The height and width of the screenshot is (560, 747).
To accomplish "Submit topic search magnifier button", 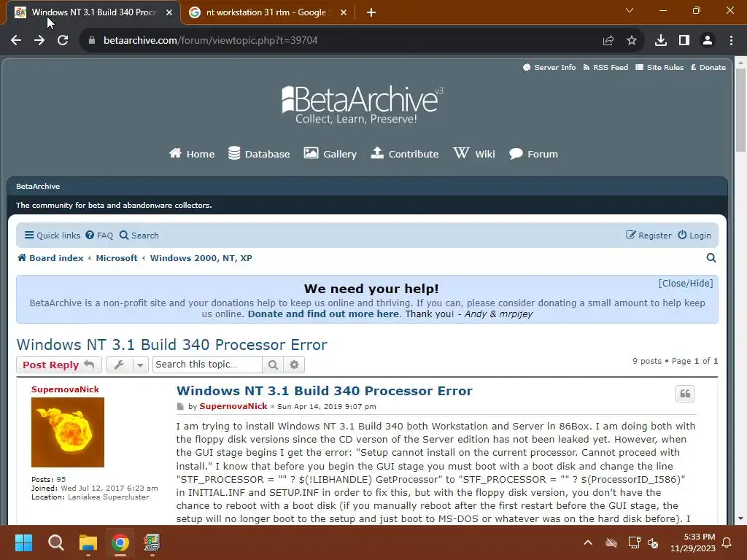I will pos(273,365).
